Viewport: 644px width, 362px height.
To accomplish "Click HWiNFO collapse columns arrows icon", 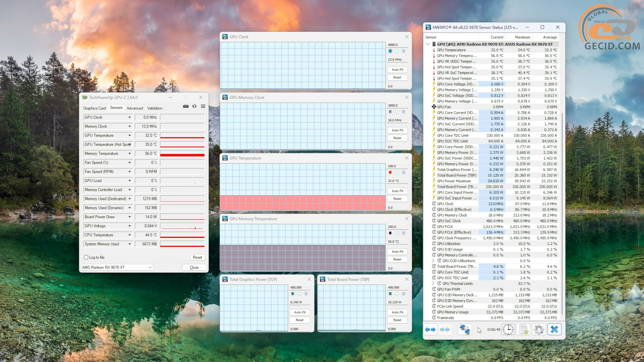I will [x=445, y=329].
